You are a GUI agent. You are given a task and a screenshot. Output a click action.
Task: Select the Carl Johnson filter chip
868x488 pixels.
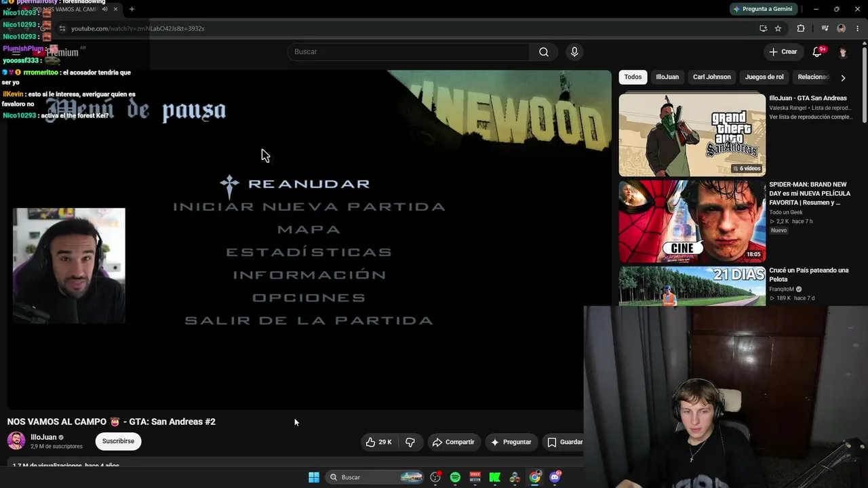tap(712, 77)
